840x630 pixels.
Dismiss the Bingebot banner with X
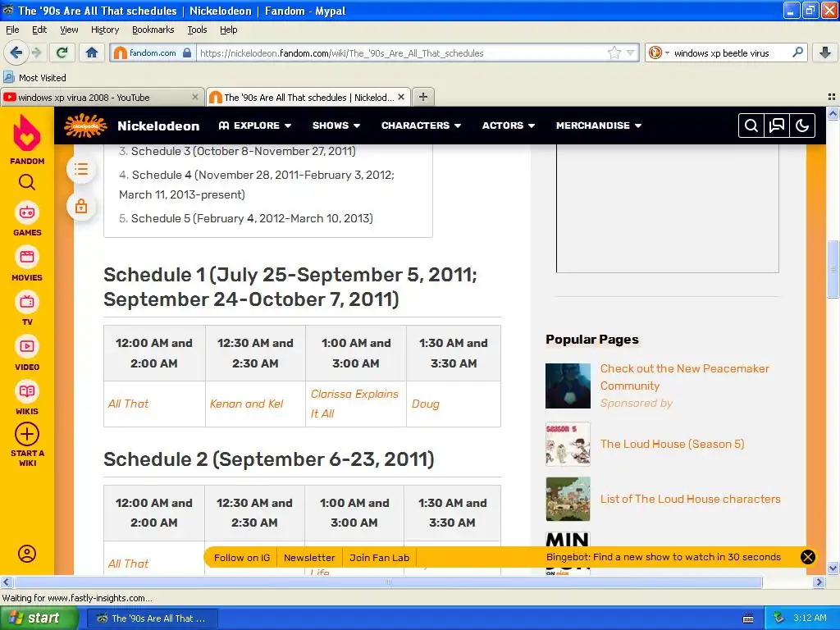pos(808,557)
